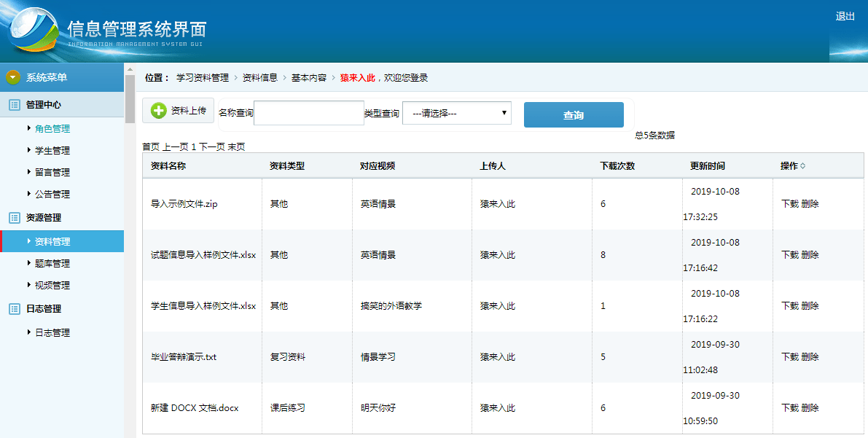Click the sidebar scrollbar up arrow

point(130,69)
